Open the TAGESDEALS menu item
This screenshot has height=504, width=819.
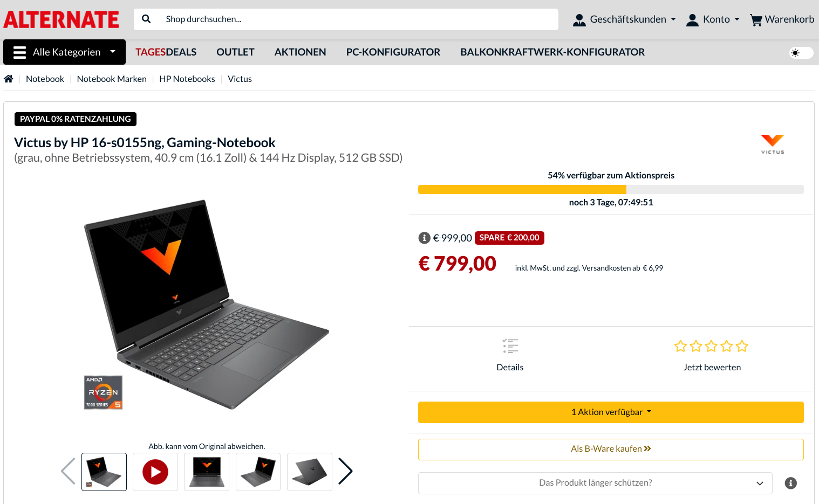coord(166,52)
